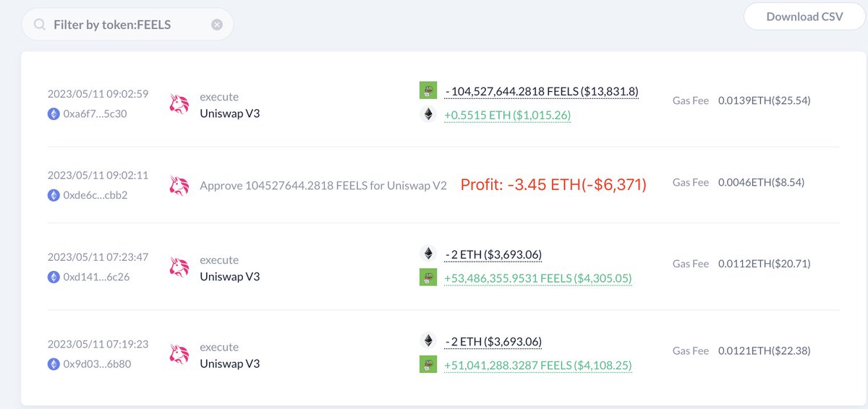Click Uniswap V3 label on 07:23:47 transaction
This screenshot has height=409, width=868.
coord(229,277)
